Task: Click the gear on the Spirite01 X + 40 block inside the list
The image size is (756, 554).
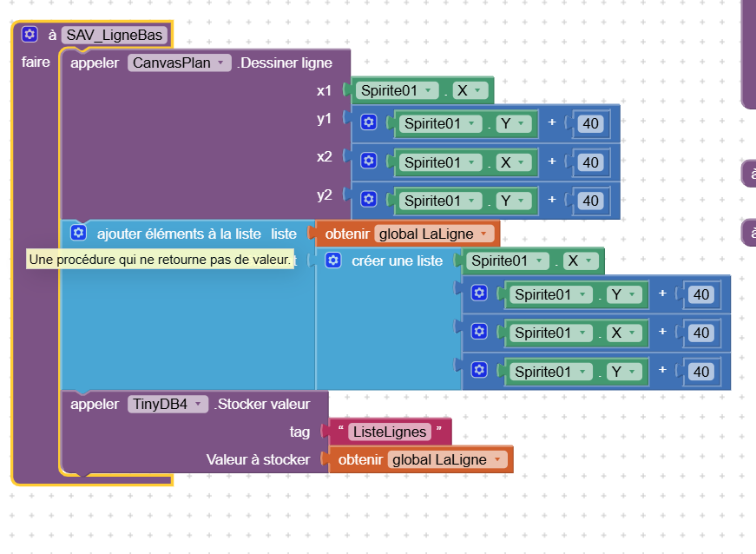Action: [478, 333]
